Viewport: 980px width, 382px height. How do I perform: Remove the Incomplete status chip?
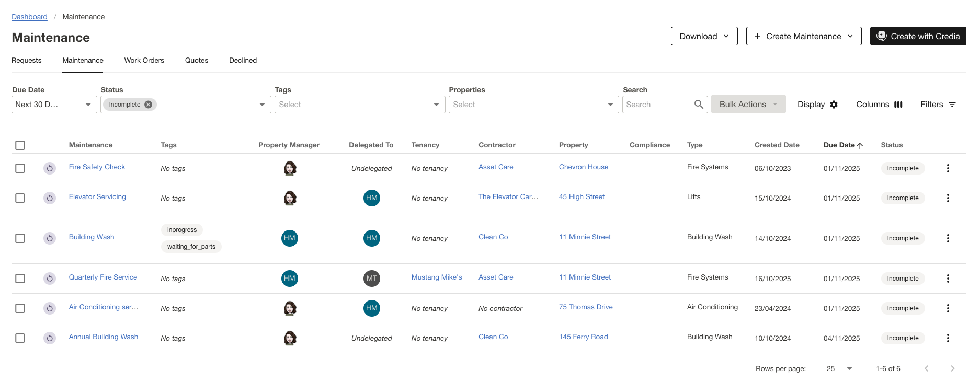pos(149,105)
